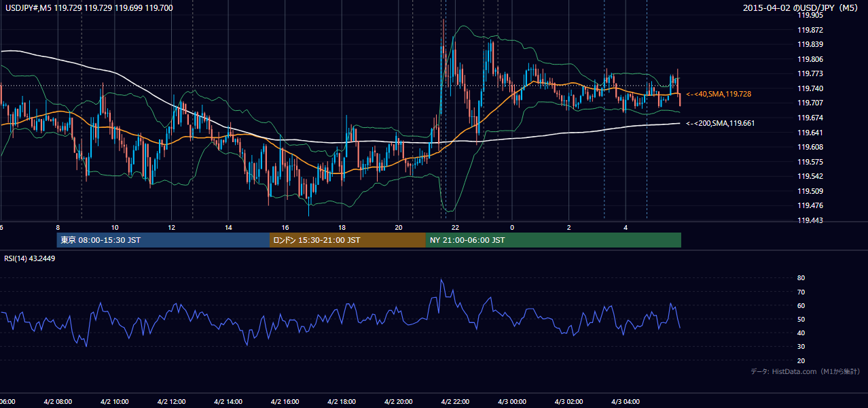Click price axis label 119.872
868x408 pixels.
[x=810, y=30]
